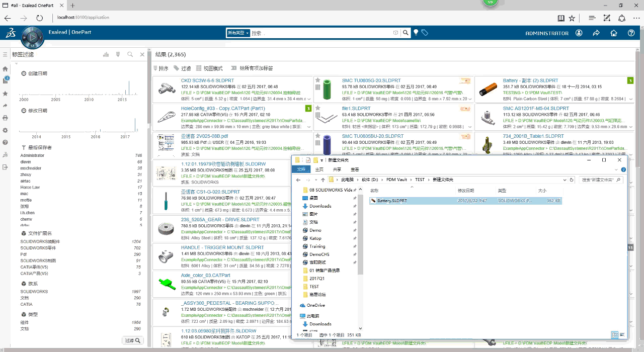Open CKD SC3W-6-6.SLDPRT result link

[x=207, y=80]
